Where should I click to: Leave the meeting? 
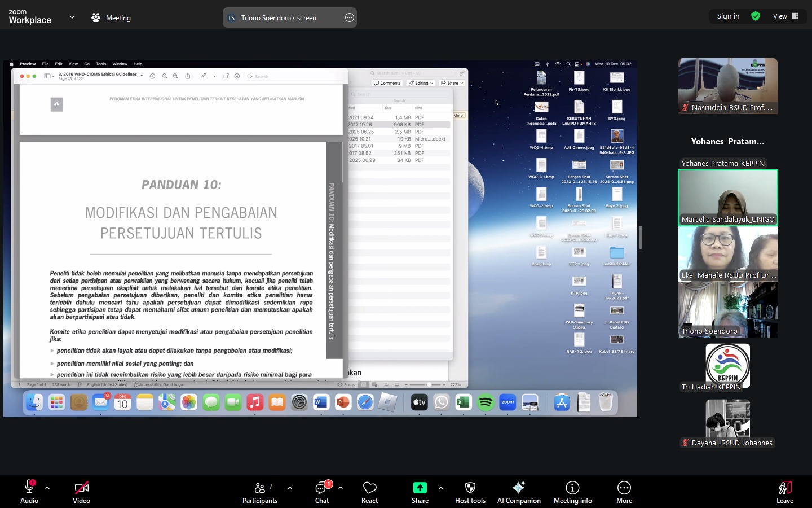[784, 491]
